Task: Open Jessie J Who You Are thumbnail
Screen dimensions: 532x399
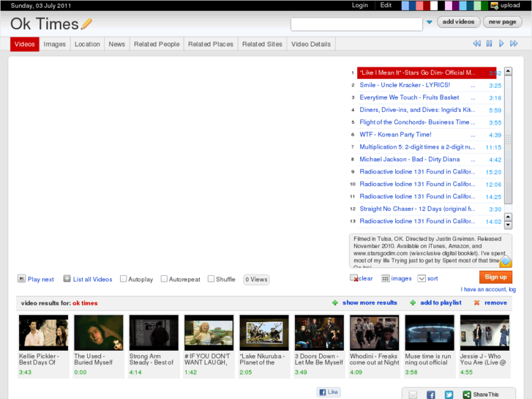Action: tap(485, 332)
